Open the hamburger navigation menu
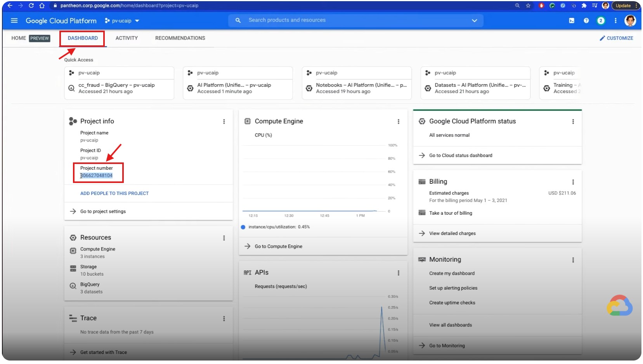 pyautogui.click(x=14, y=21)
